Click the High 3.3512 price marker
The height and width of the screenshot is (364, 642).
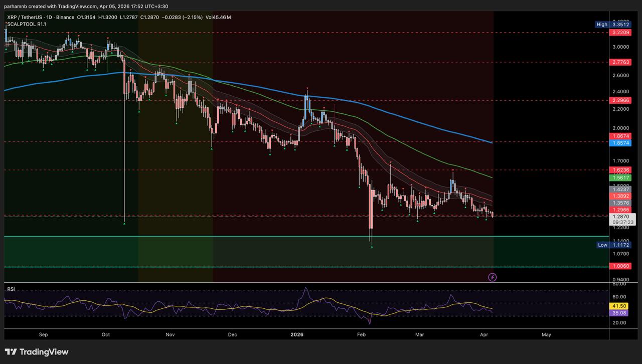pyautogui.click(x=620, y=24)
